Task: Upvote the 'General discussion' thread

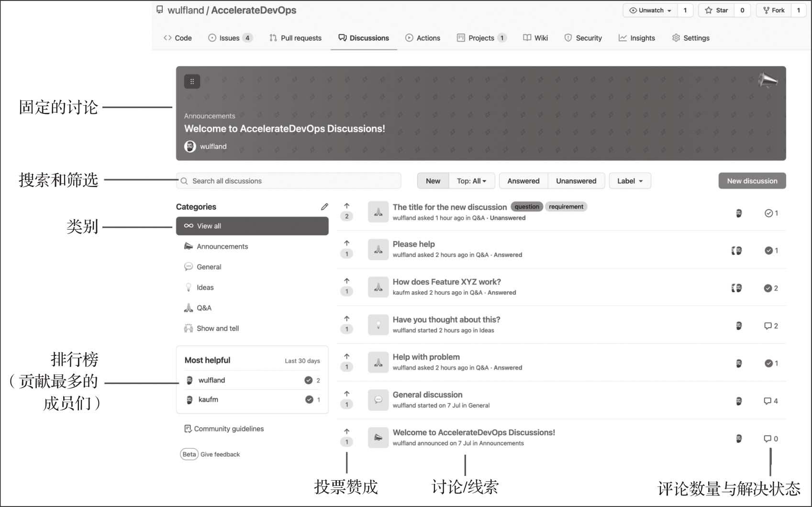Action: point(347,394)
